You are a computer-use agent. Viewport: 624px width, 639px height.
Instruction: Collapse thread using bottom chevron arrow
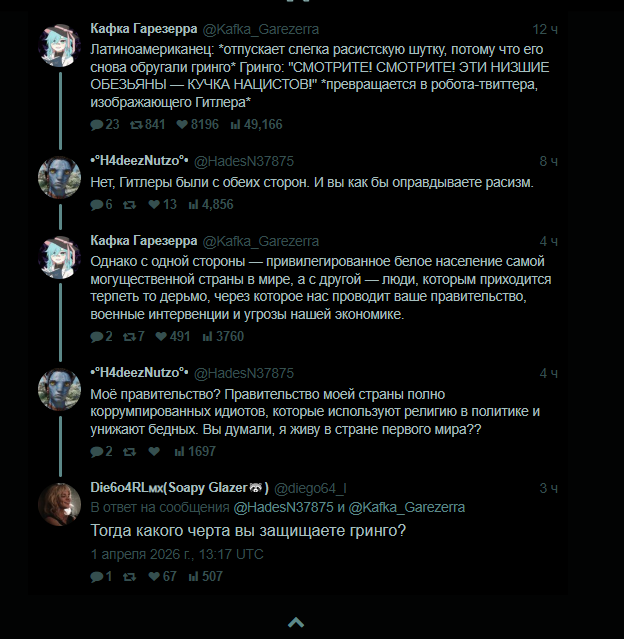pyautogui.click(x=296, y=623)
